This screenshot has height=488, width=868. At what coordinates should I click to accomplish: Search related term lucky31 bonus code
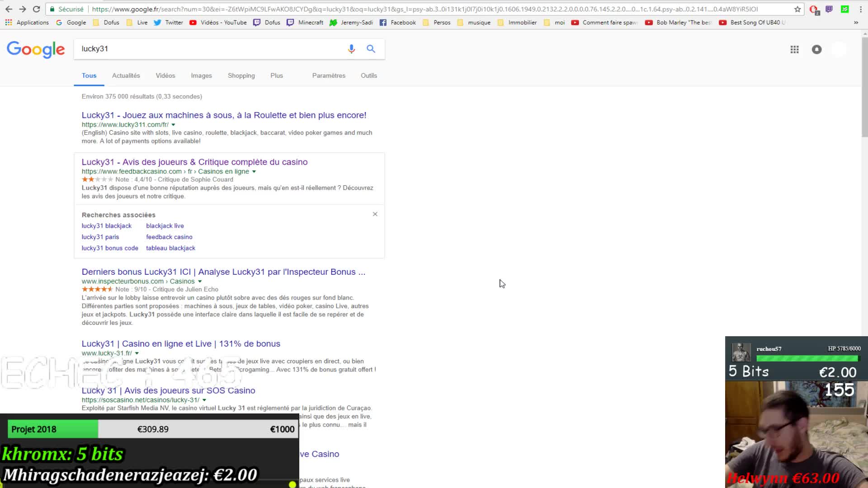(110, 248)
